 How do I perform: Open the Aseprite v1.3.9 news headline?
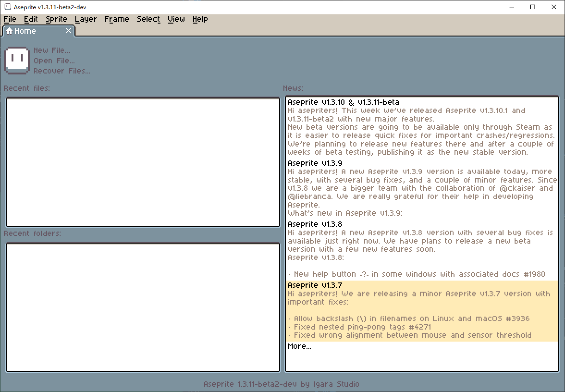click(315, 163)
